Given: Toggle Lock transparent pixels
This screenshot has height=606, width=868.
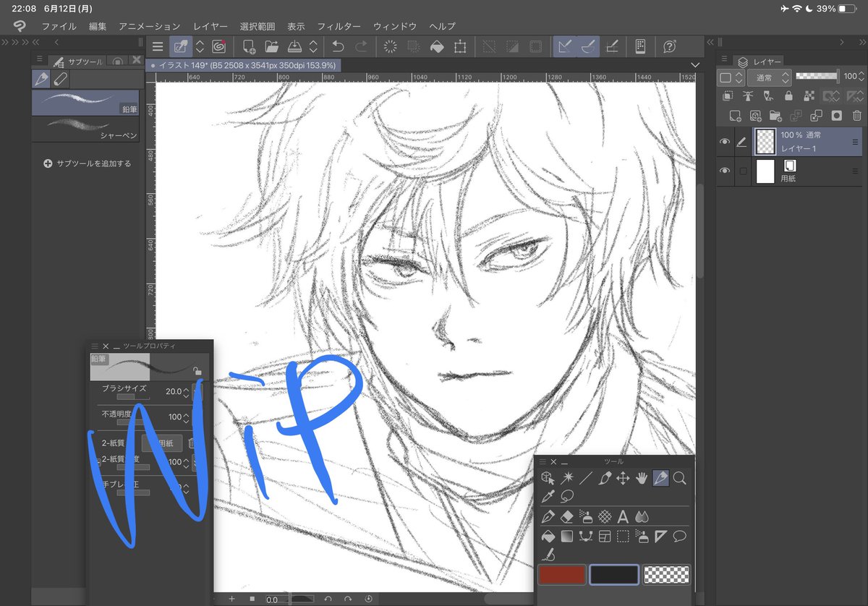Looking at the screenshot, I should click(809, 95).
